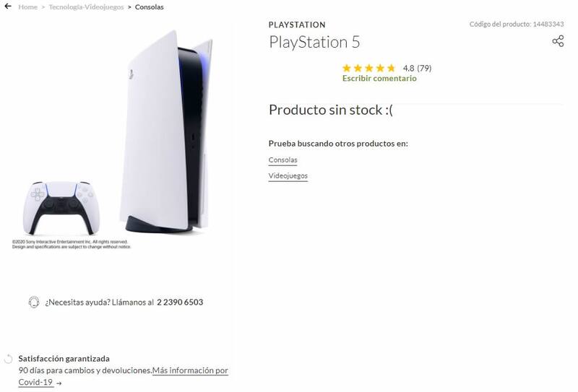Click the 4.8 (79) rating count
Screen dimensions: 578x392
(417, 68)
